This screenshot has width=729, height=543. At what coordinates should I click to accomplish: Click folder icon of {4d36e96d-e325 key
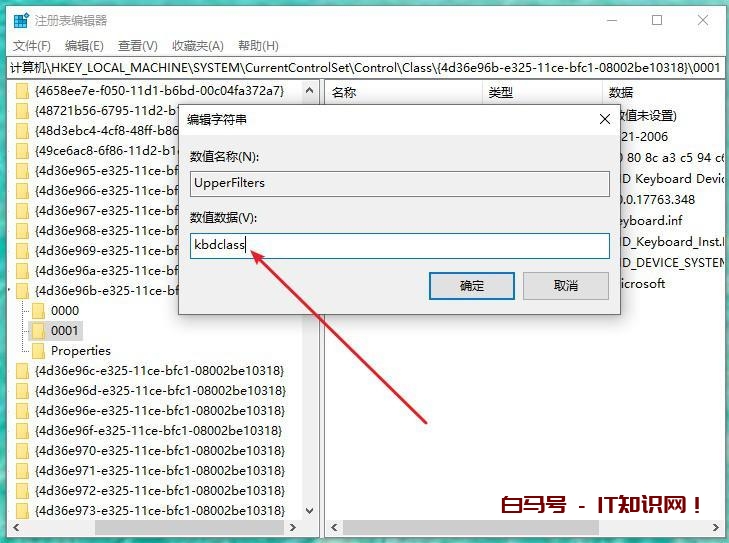click(x=22, y=391)
